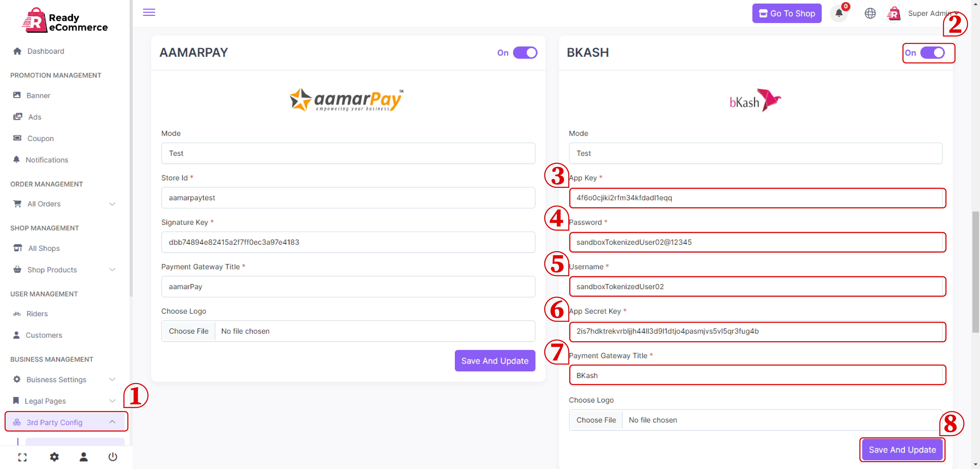This screenshot has height=469, width=980.
Task: Click the Coupon ticket icon
Action: click(x=17, y=138)
